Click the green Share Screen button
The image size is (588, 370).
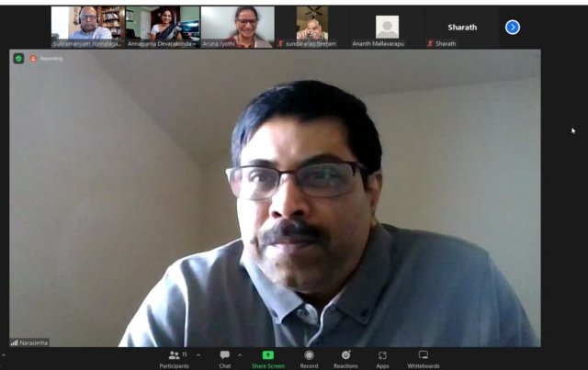[268, 360]
